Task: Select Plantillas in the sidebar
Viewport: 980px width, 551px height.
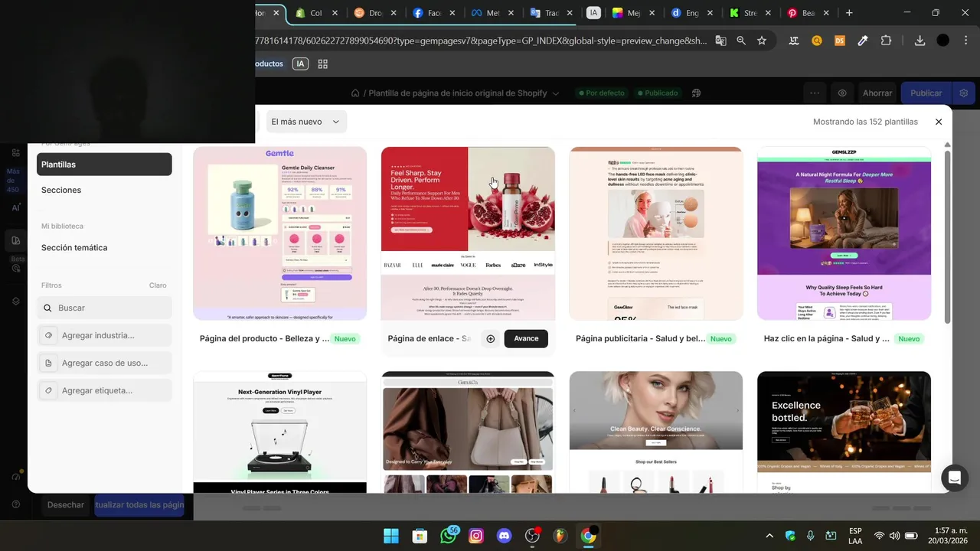Action: point(104,165)
